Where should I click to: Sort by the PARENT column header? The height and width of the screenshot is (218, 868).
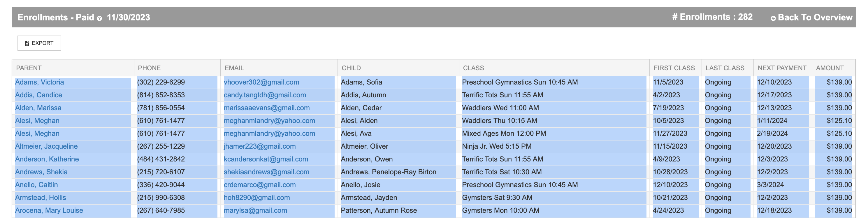[29, 68]
